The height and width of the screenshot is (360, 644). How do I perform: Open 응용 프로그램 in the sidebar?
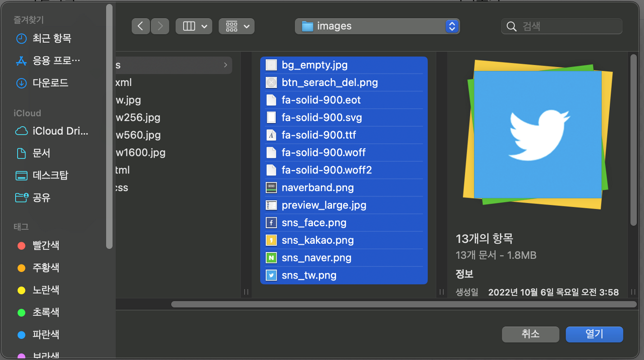click(56, 61)
